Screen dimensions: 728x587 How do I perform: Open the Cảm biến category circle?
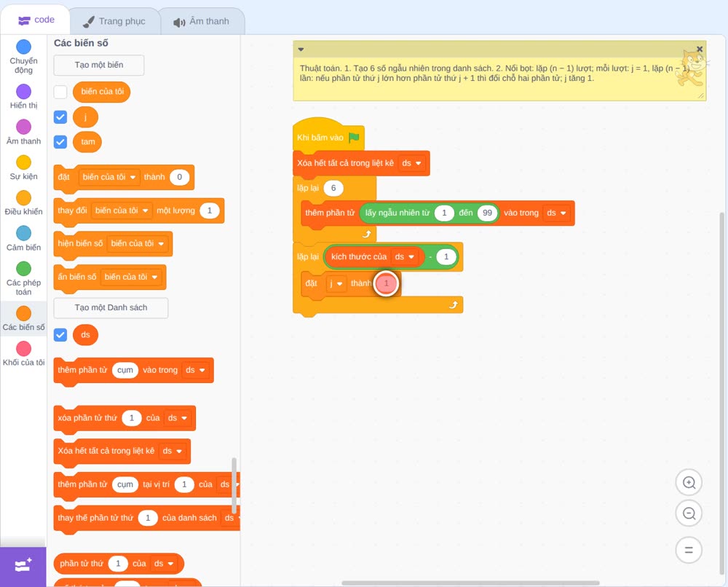(24, 233)
